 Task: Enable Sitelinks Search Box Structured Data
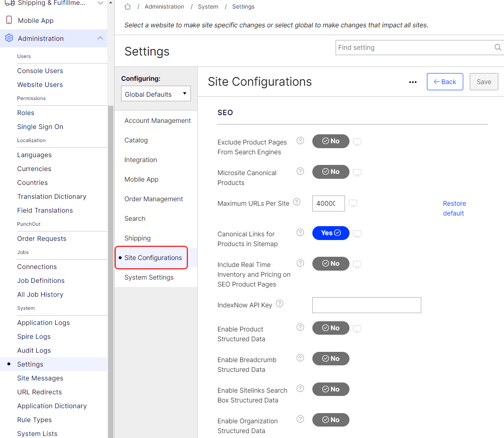(x=331, y=389)
